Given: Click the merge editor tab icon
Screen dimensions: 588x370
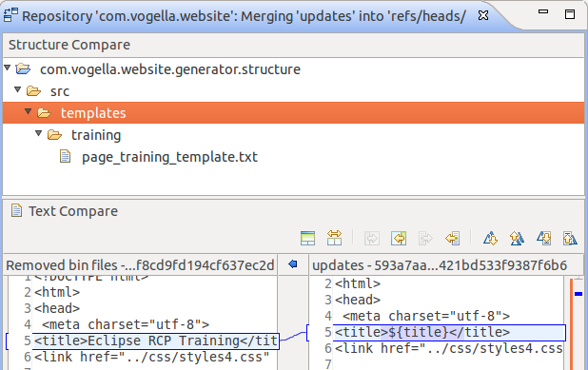Looking at the screenshot, I should (x=10, y=16).
